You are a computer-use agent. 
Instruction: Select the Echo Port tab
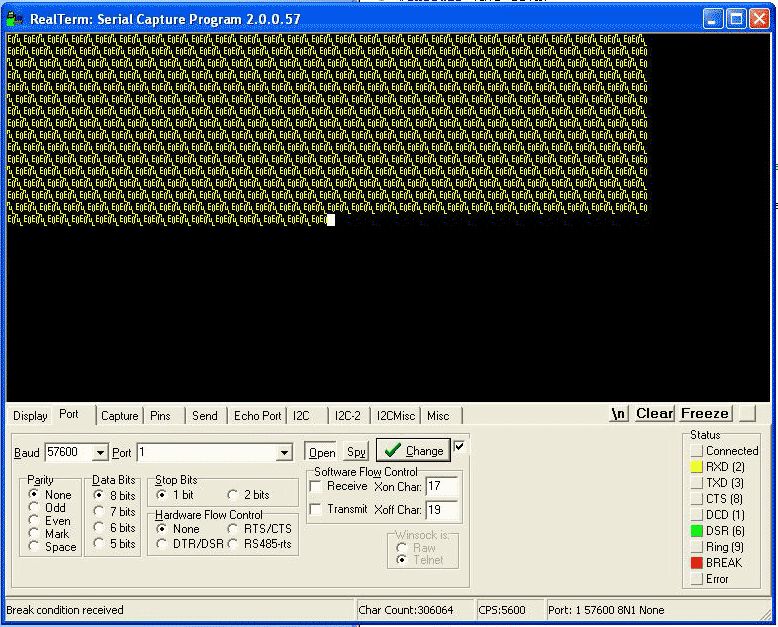[x=257, y=416]
